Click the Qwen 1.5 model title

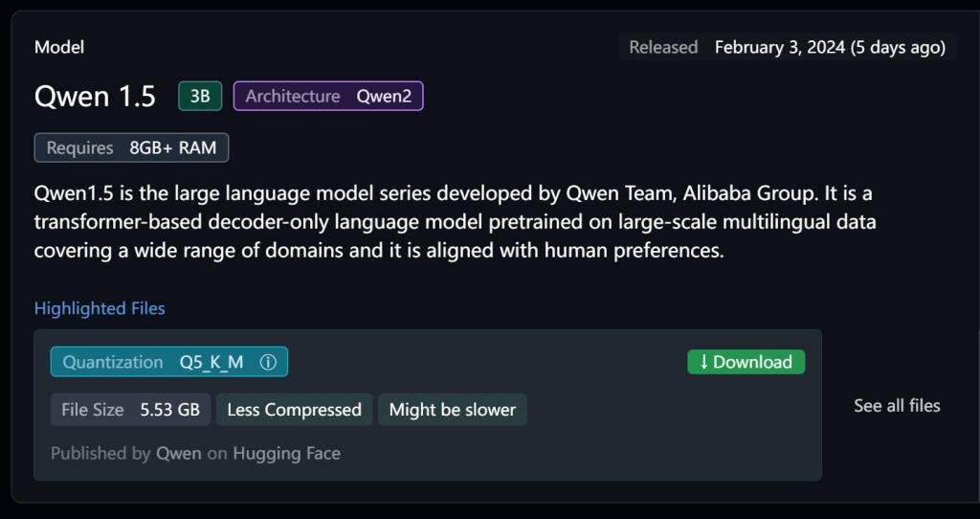pyautogui.click(x=95, y=97)
